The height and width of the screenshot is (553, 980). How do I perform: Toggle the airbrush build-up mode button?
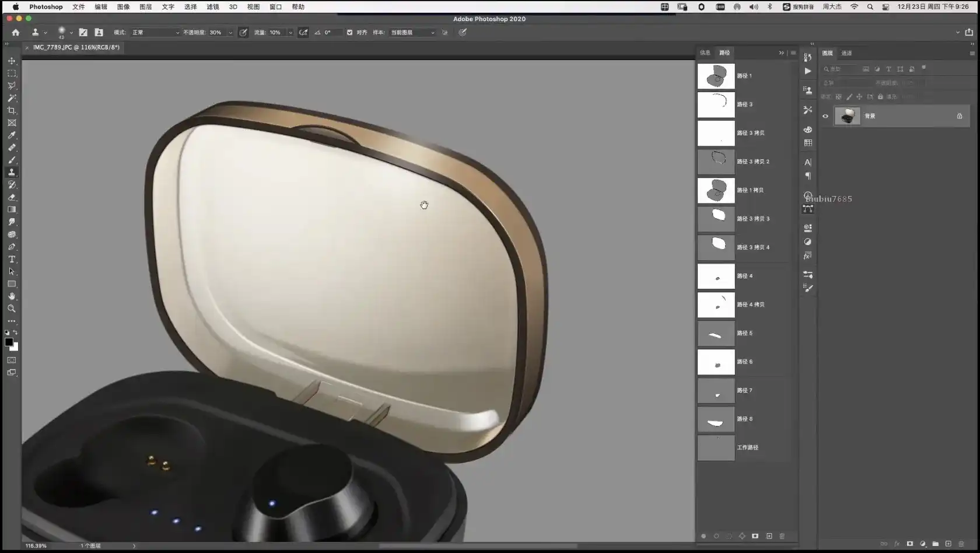coord(303,33)
